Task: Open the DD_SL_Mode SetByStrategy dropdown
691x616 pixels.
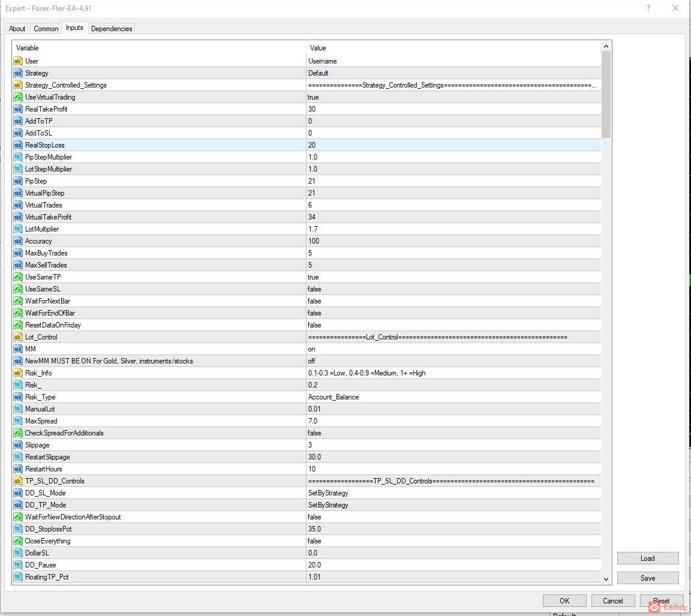Action: click(453, 493)
